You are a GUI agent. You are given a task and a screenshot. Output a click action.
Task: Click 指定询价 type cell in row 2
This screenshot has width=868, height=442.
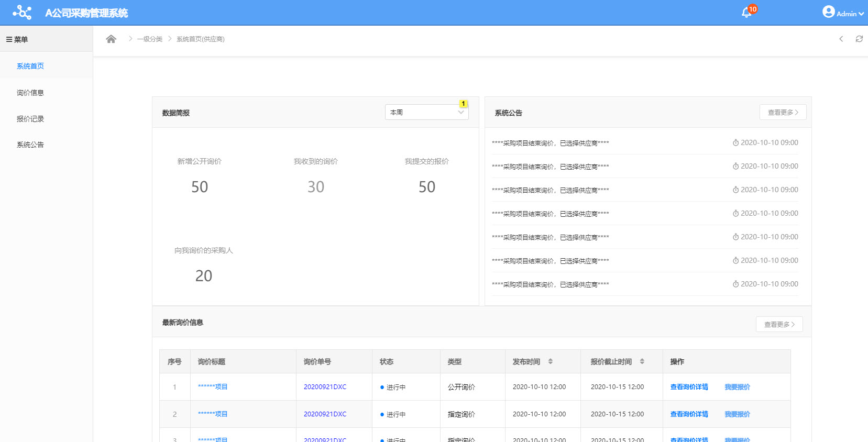click(x=462, y=414)
